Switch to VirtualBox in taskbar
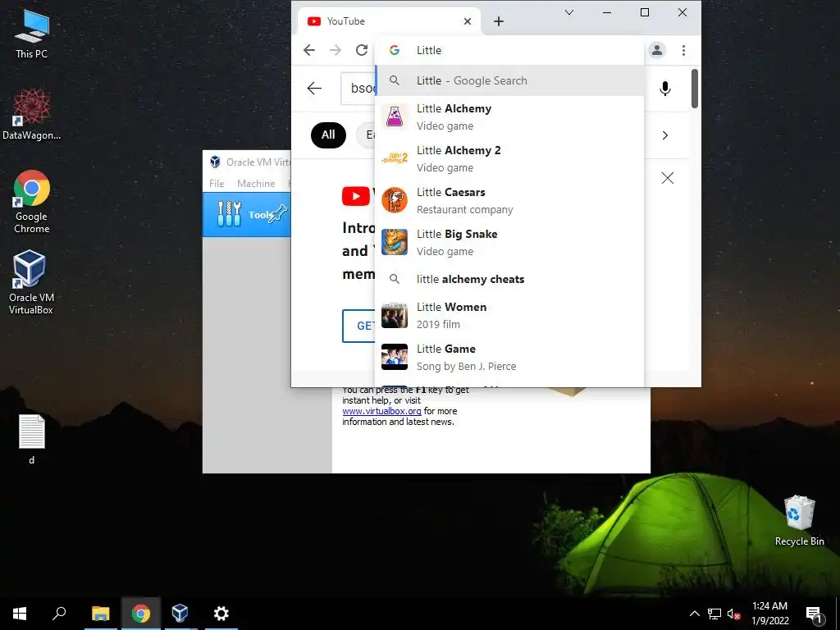 (x=180, y=614)
